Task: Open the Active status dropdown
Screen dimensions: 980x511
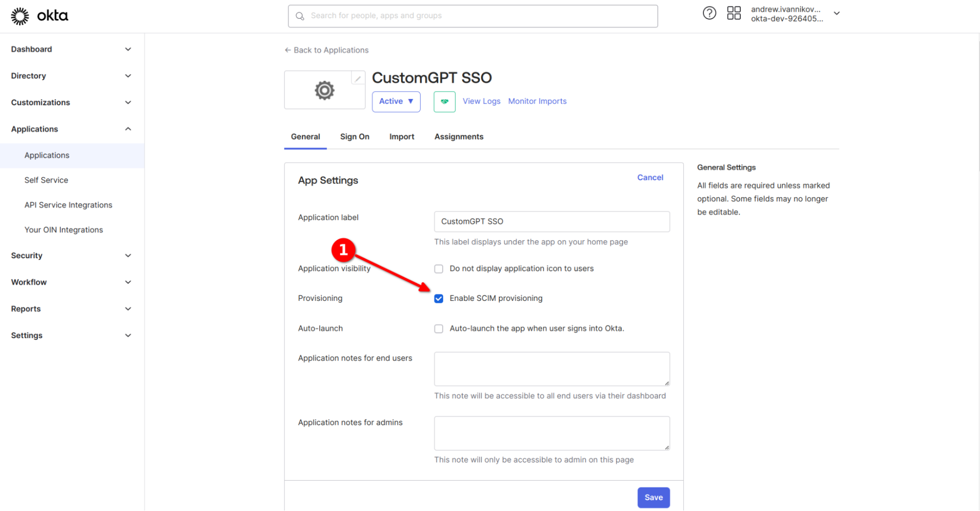Action: (x=396, y=101)
